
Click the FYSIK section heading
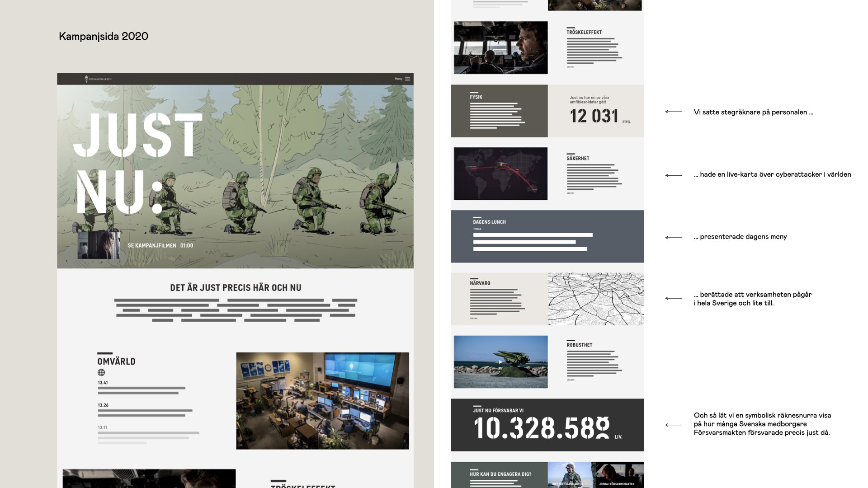[476, 97]
